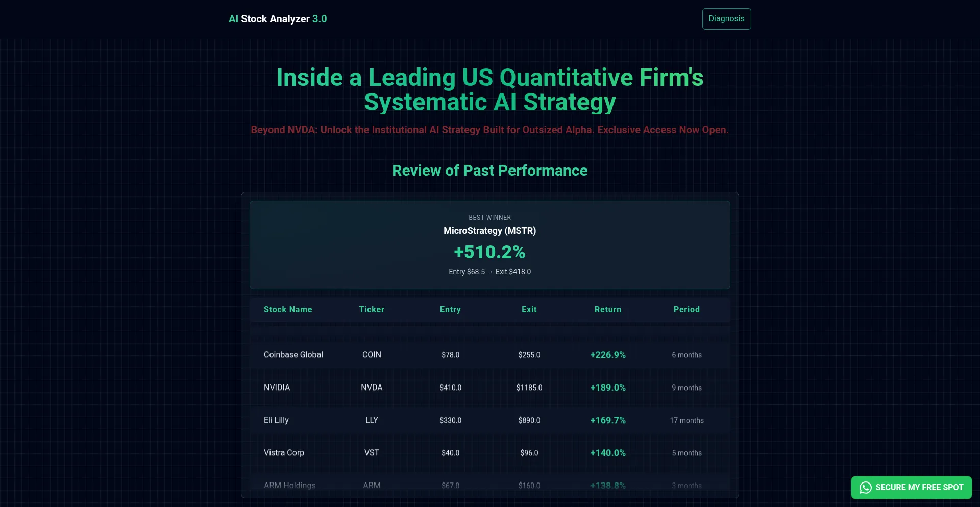Select the VST ticker cell
The height and width of the screenshot is (507, 980).
372,453
